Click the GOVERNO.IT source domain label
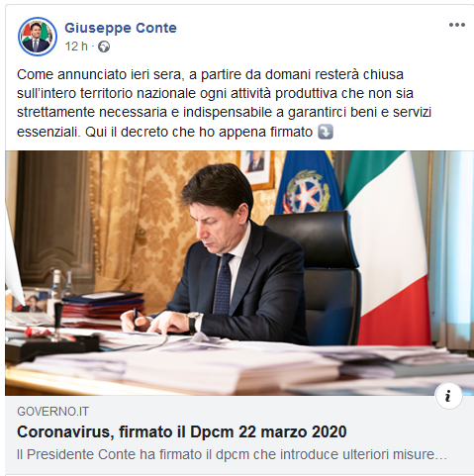 (53, 412)
